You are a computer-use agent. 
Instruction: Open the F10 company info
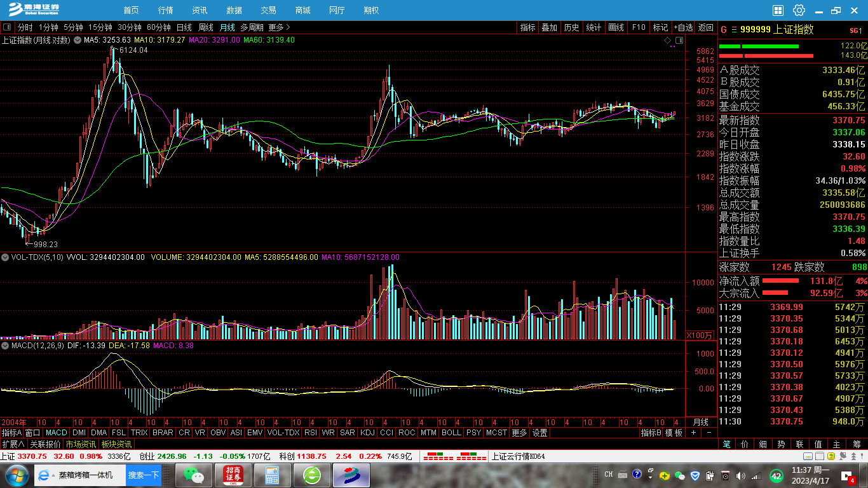pyautogui.click(x=639, y=27)
